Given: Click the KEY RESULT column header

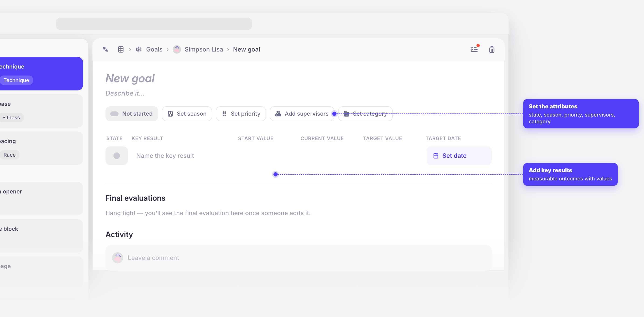Looking at the screenshot, I should tap(147, 138).
